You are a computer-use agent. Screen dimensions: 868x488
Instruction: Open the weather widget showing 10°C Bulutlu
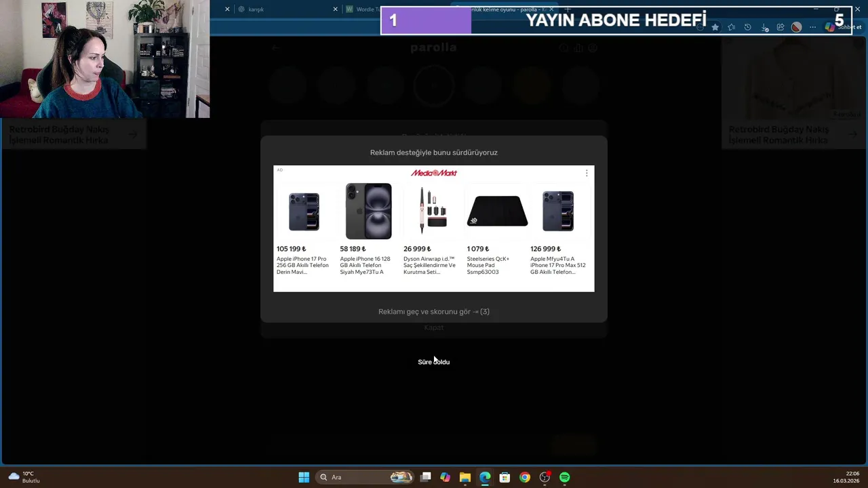[24, 477]
